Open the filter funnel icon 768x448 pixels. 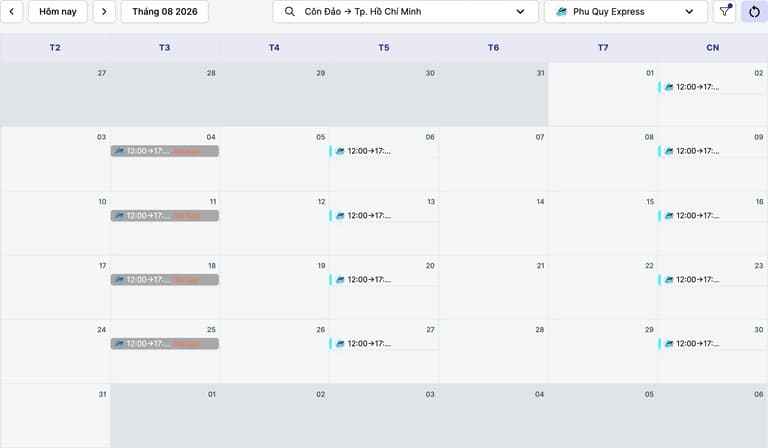click(724, 11)
